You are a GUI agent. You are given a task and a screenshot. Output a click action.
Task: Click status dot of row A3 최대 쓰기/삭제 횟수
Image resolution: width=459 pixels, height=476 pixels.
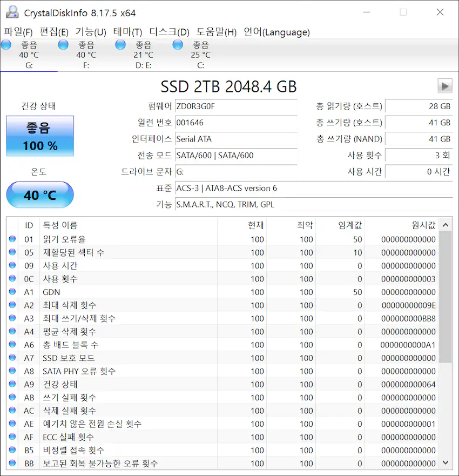[12, 318]
